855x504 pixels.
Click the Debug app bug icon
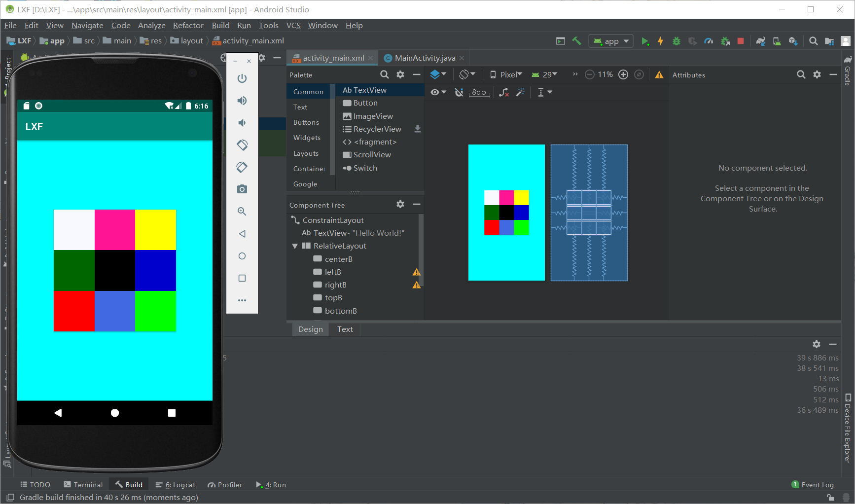(677, 41)
